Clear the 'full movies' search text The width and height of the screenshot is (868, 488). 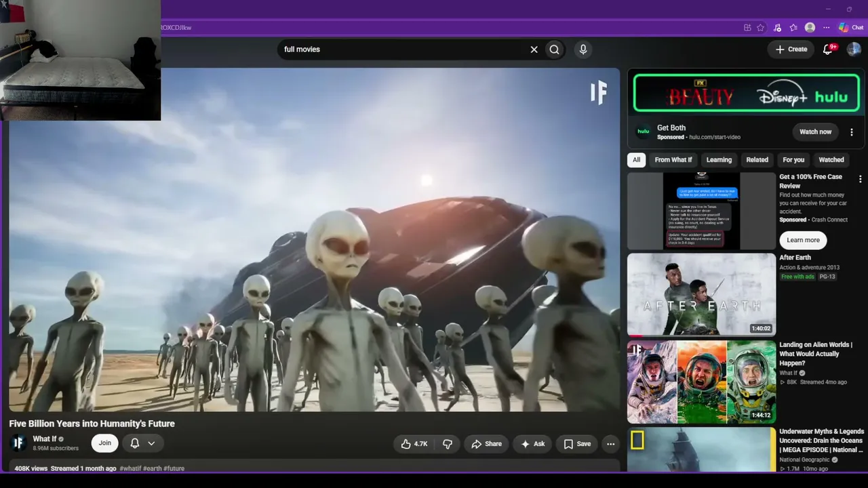pyautogui.click(x=534, y=49)
